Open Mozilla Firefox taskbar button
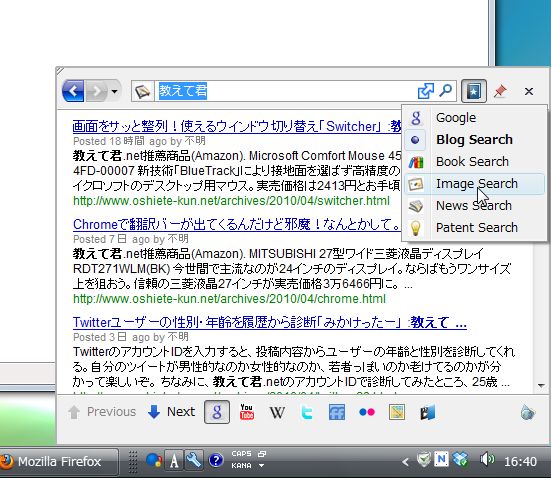This screenshot has width=551, height=478. [58, 461]
